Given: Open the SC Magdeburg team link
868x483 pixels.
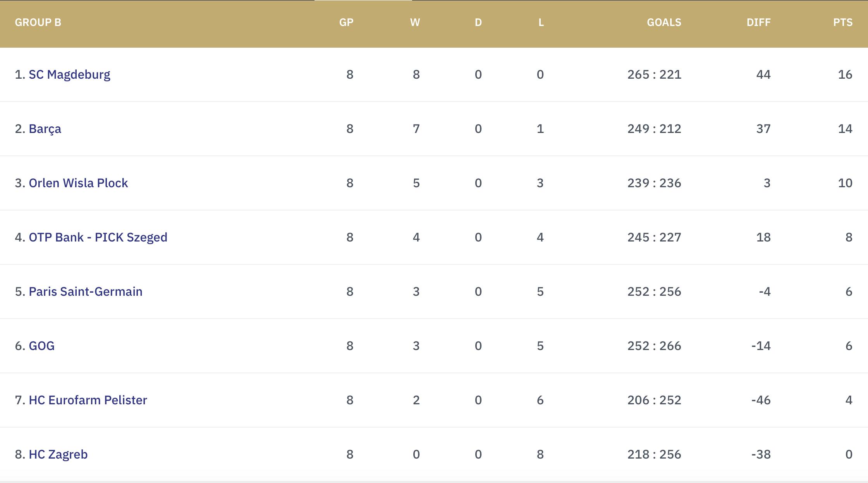Looking at the screenshot, I should coord(69,74).
